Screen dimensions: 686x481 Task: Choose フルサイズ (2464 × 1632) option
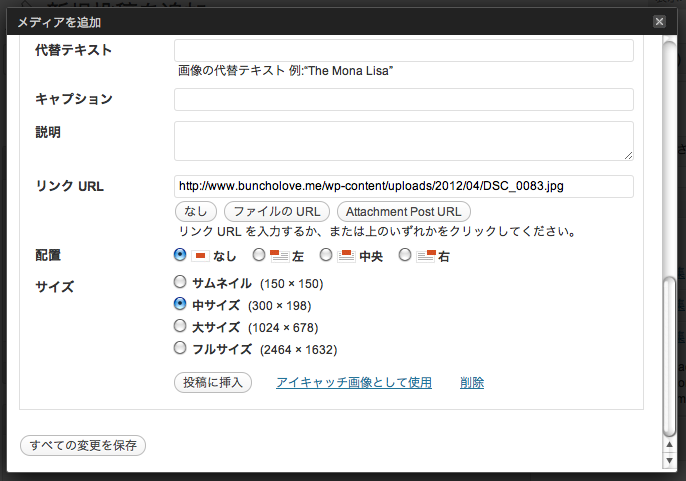click(180, 348)
